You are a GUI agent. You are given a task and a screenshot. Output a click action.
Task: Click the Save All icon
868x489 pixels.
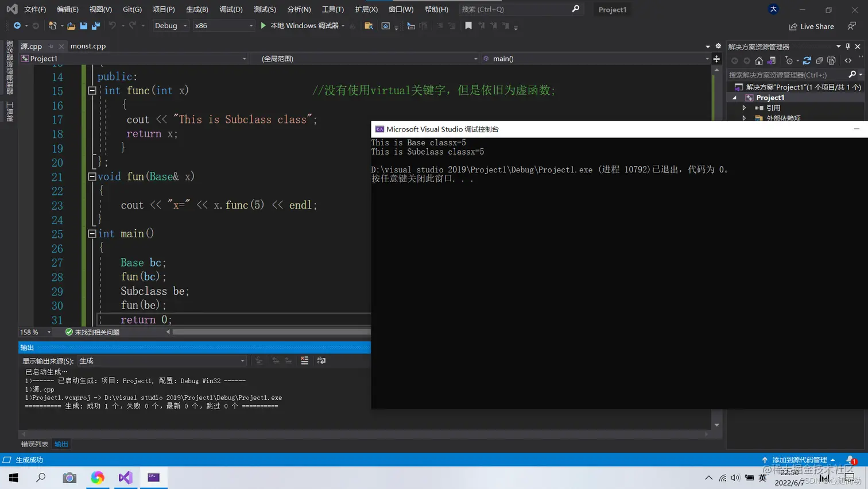click(96, 26)
